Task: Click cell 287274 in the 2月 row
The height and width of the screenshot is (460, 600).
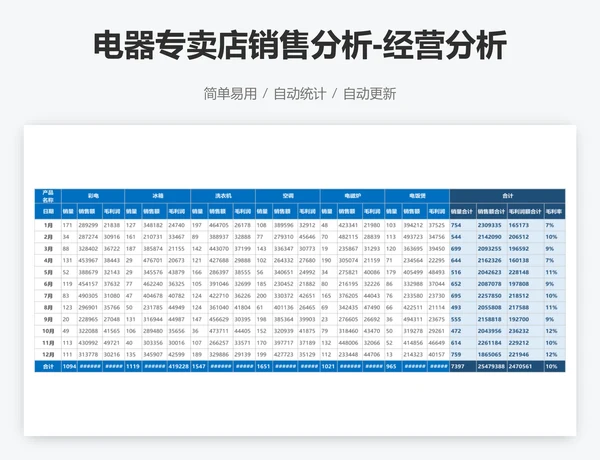Action: 88,237
